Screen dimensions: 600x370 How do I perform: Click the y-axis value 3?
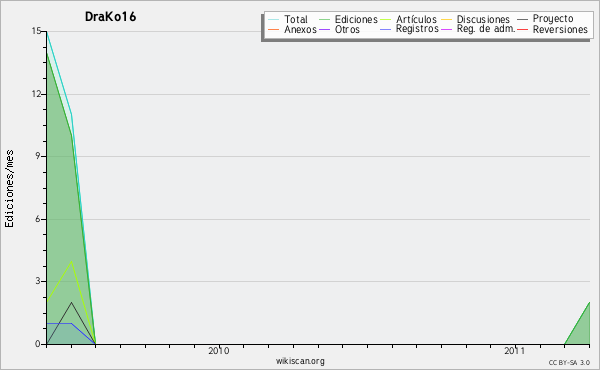click(38, 281)
